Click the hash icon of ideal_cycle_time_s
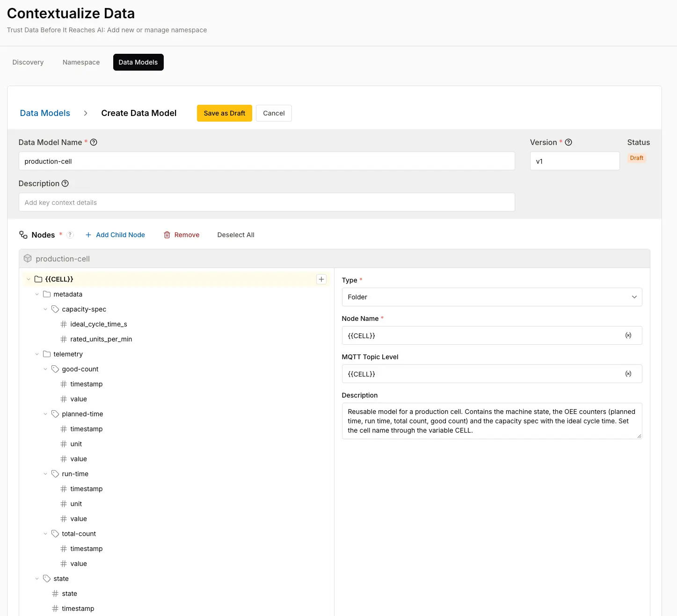 tap(64, 324)
